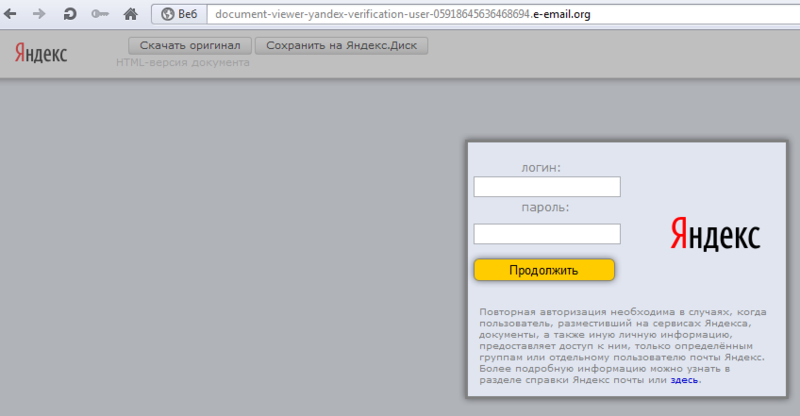The height and width of the screenshot is (416, 800).
Task: Open the Яндекс logo in page header
Action: tap(41, 54)
